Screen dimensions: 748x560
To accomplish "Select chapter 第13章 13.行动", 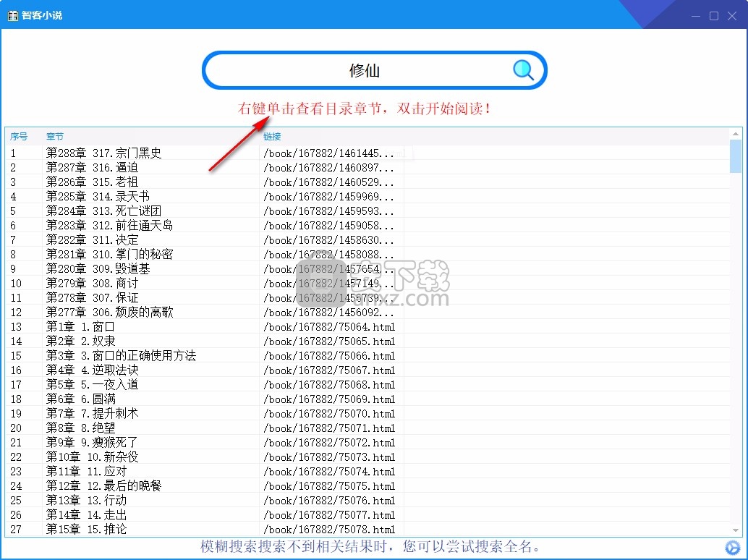I will 86,500.
